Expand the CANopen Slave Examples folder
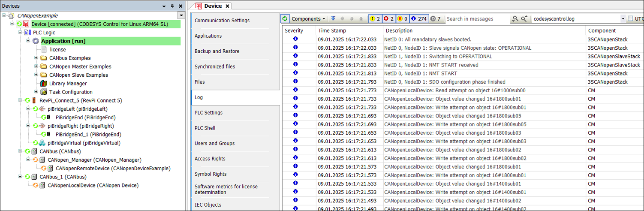 [x=36, y=75]
